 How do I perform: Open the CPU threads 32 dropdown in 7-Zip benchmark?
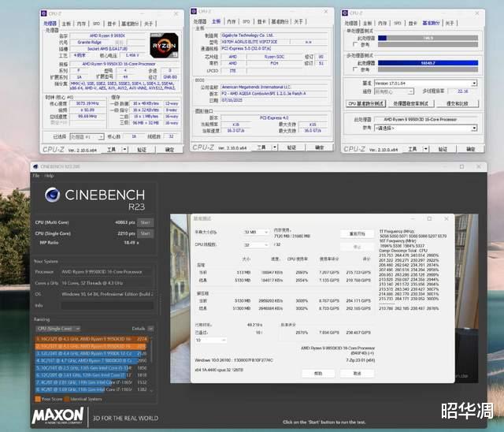point(256,245)
